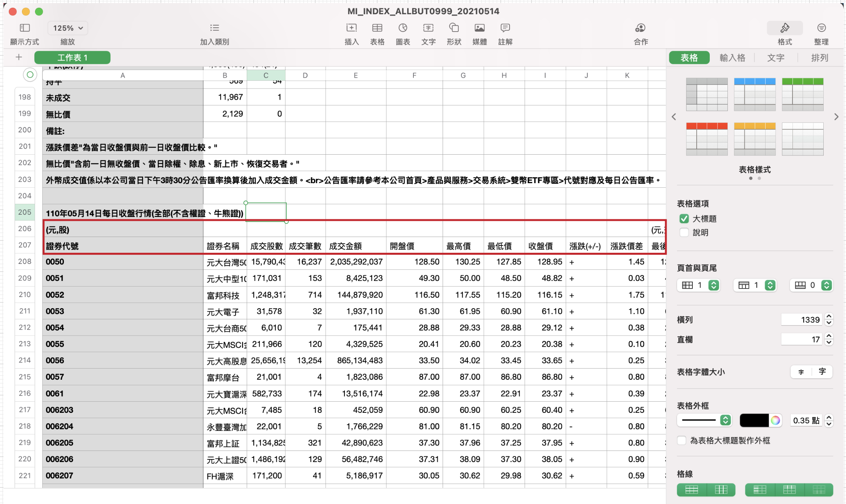Choose the blue header table style

coord(755,94)
